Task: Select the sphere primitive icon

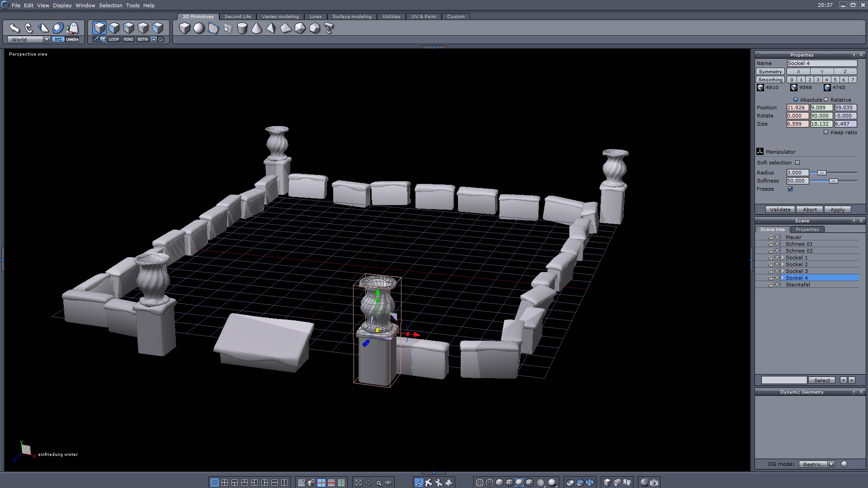Action: pyautogui.click(x=199, y=28)
